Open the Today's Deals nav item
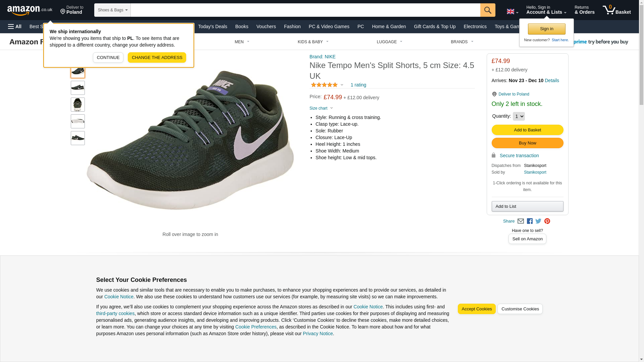Image resolution: width=644 pixels, height=362 pixels. pyautogui.click(x=212, y=26)
